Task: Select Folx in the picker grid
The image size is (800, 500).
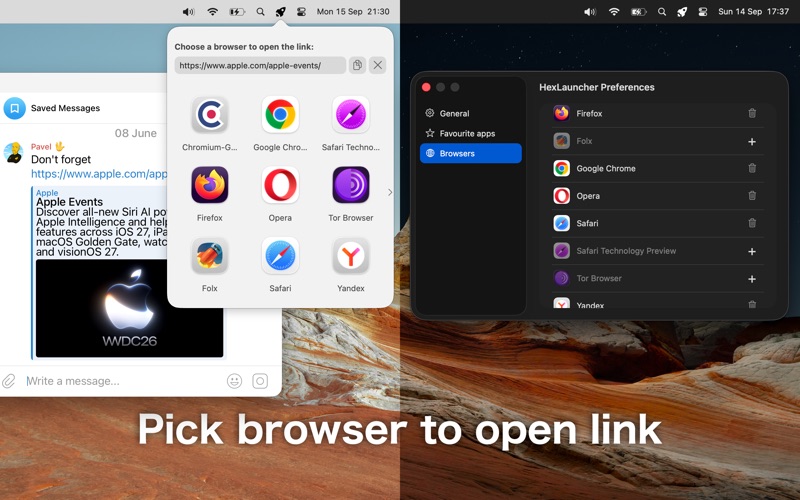Action: tap(210, 256)
